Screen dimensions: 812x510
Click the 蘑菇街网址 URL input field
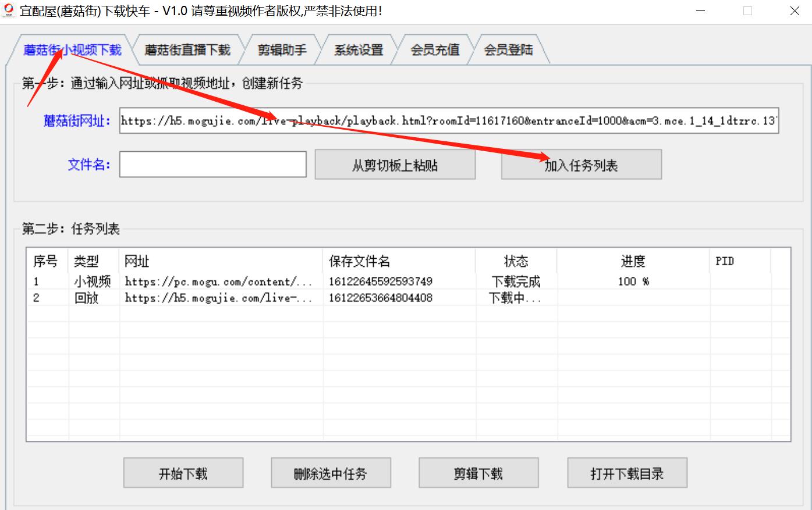tap(449, 120)
